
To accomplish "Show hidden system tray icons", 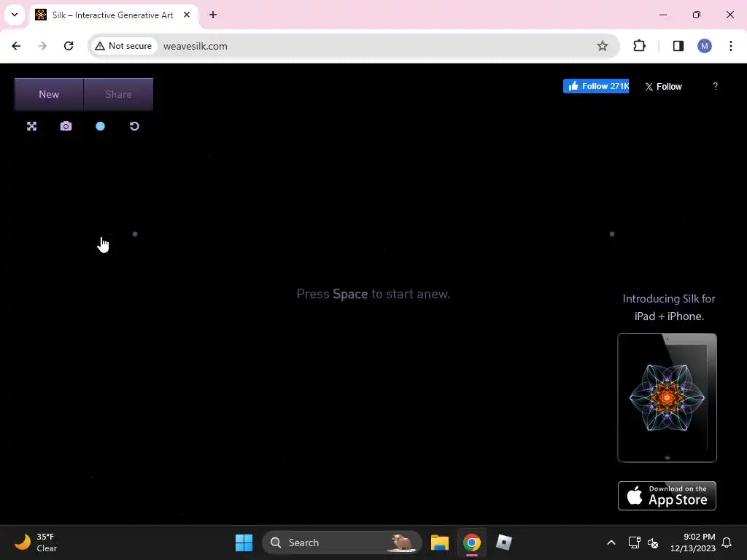I will [x=611, y=542].
